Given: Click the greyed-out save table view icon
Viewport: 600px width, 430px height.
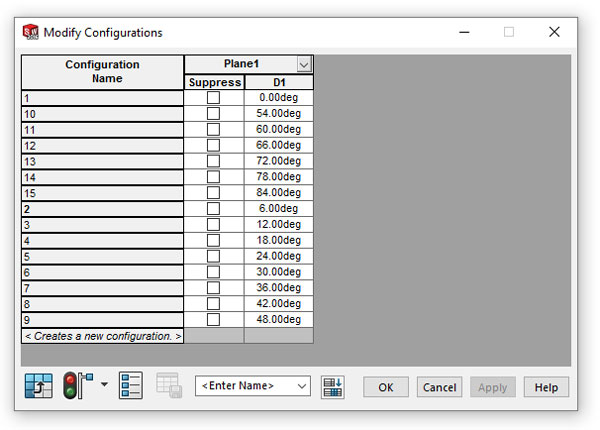Looking at the screenshot, I should coord(168,386).
